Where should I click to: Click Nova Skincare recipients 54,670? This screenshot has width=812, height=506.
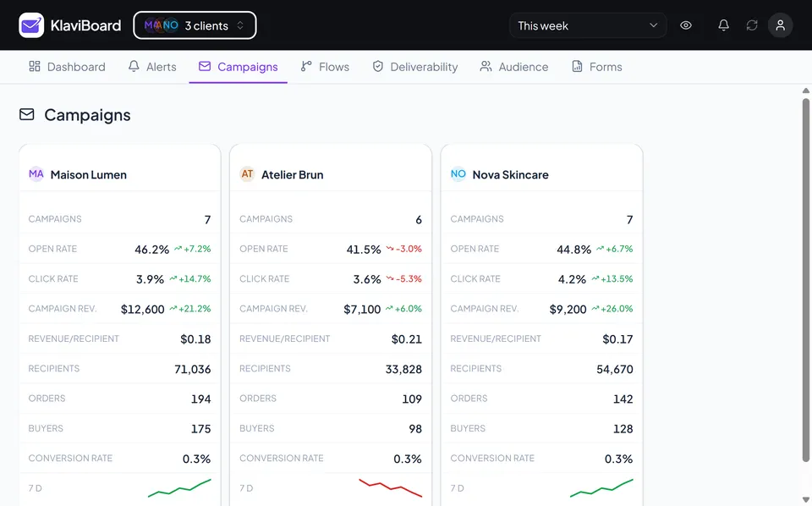(615, 369)
